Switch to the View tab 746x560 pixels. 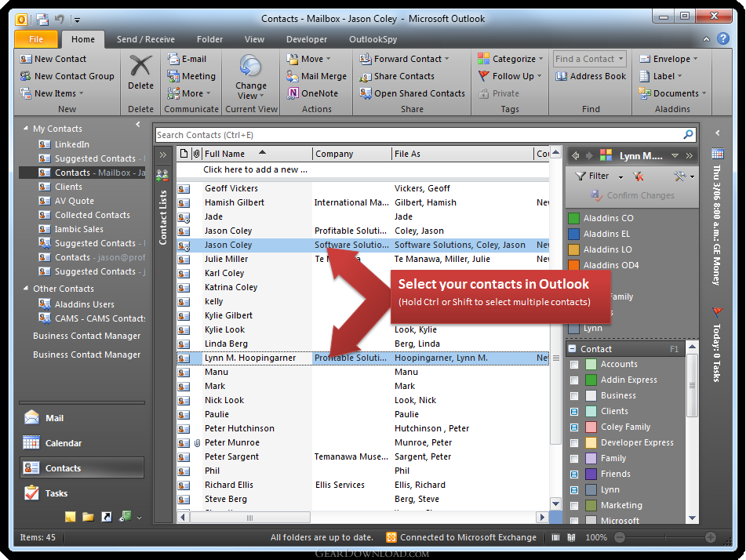pyautogui.click(x=254, y=39)
